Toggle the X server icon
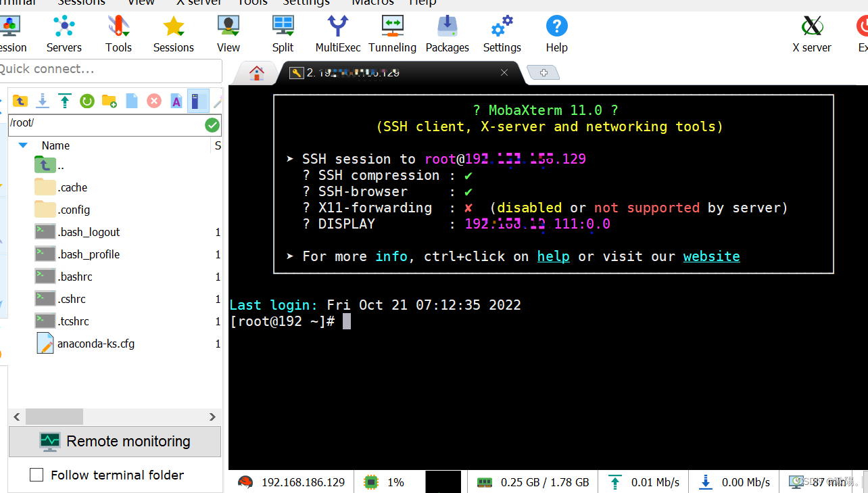The image size is (868, 493). click(x=812, y=26)
